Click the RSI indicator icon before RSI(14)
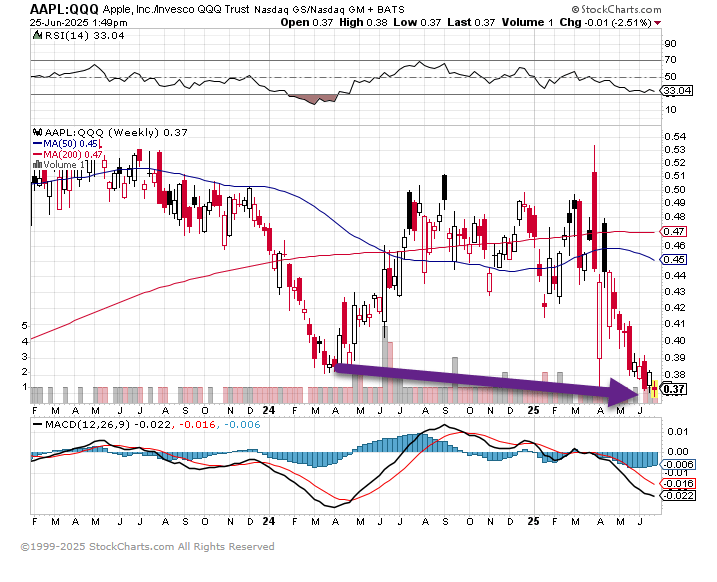This screenshot has height=582, width=717. [x=37, y=35]
